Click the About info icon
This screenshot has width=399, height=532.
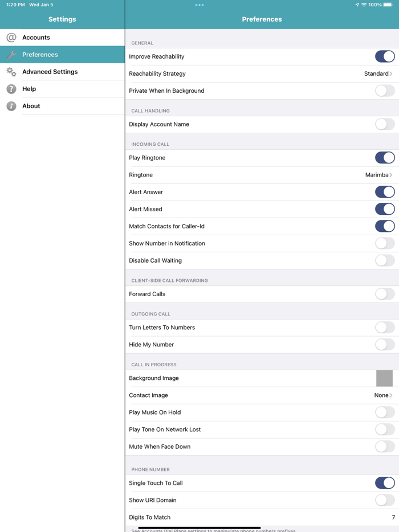(11, 106)
